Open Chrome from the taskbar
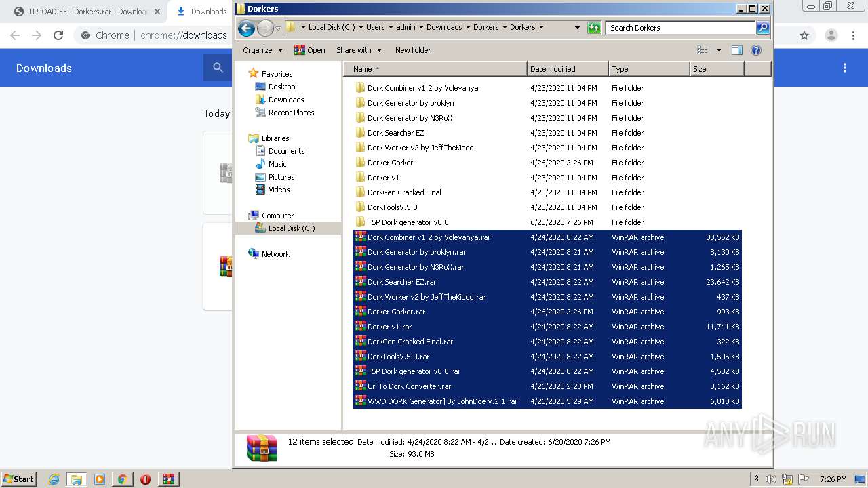Screen dimensions: 868x488 point(123,479)
